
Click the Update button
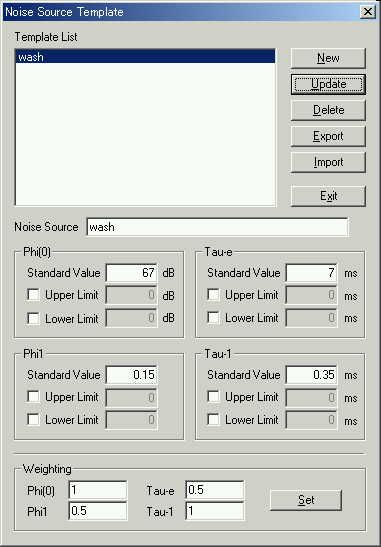(328, 84)
